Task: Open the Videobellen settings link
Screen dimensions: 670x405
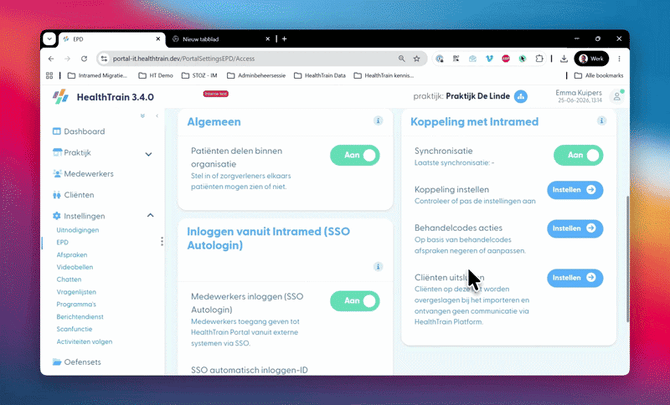Action: tap(75, 267)
